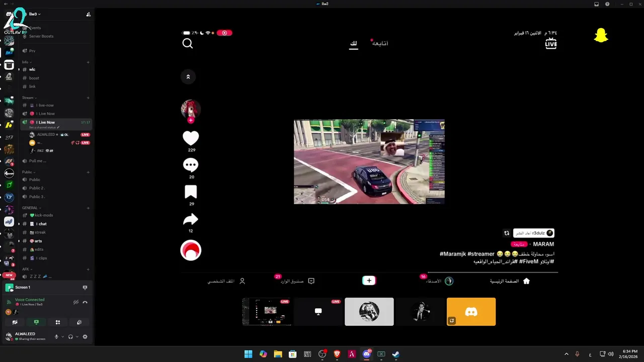Click the pink follow badge beside MARAM
This screenshot has height=362, width=644.
(519, 244)
